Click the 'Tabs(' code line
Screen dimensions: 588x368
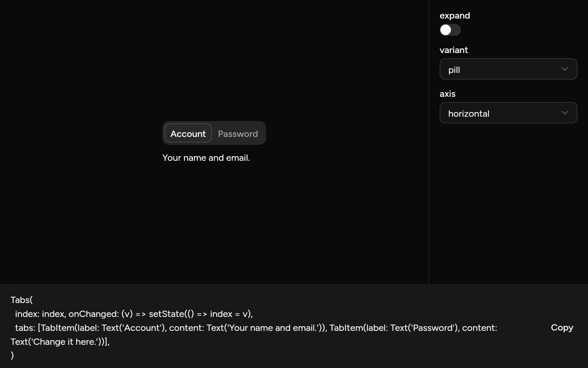pyautogui.click(x=22, y=300)
